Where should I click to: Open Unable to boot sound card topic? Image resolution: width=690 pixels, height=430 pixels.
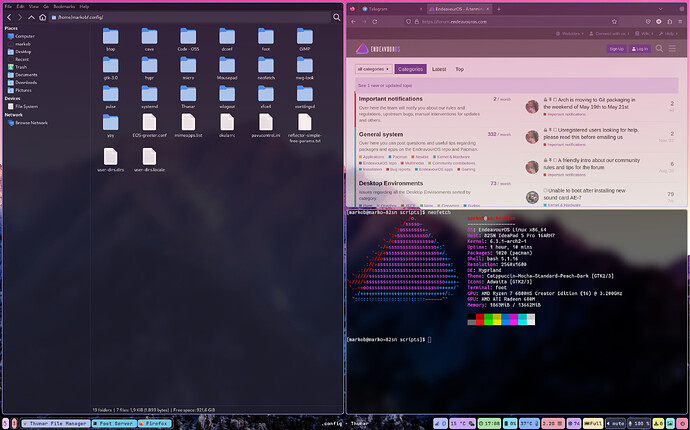[584, 194]
